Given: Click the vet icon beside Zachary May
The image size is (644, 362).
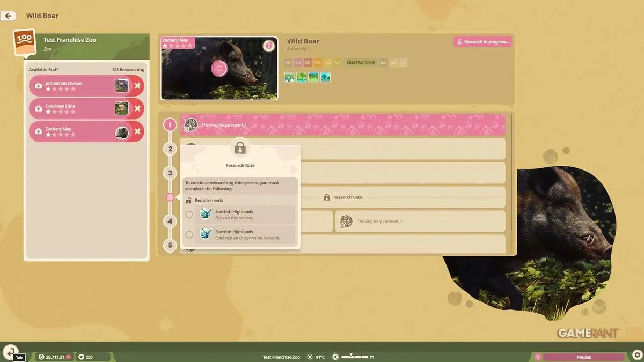Looking at the screenshot, I should pyautogui.click(x=39, y=131).
